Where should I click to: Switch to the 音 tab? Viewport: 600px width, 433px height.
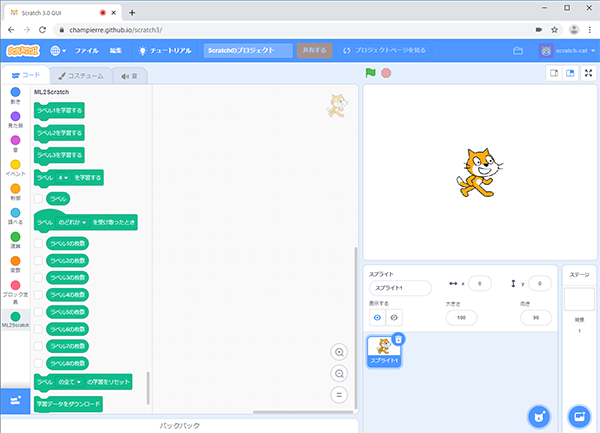click(129, 76)
